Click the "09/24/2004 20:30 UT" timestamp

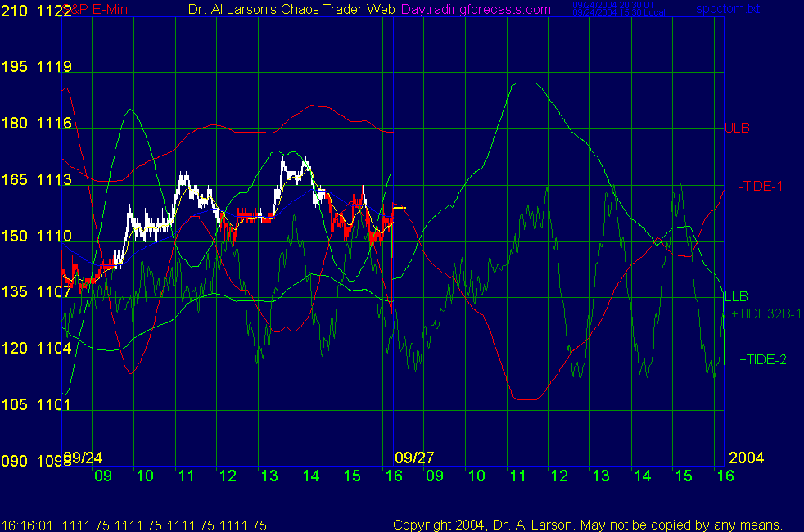click(614, 5)
